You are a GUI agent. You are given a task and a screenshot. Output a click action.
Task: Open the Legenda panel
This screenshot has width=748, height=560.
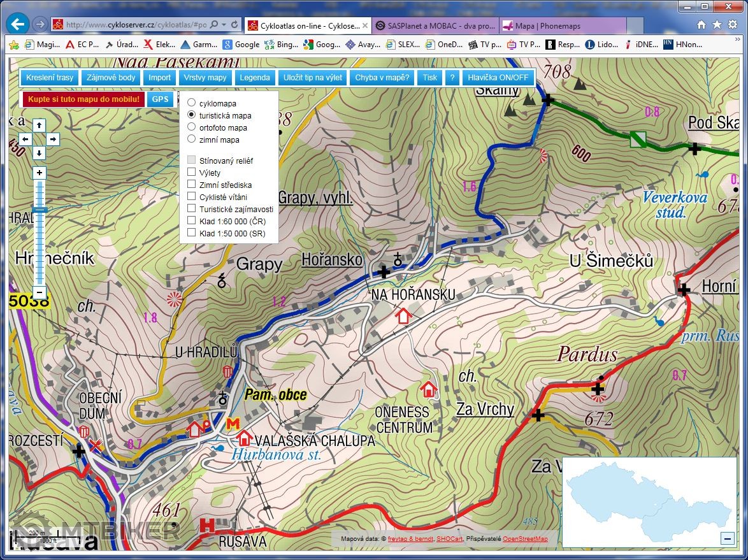click(255, 78)
